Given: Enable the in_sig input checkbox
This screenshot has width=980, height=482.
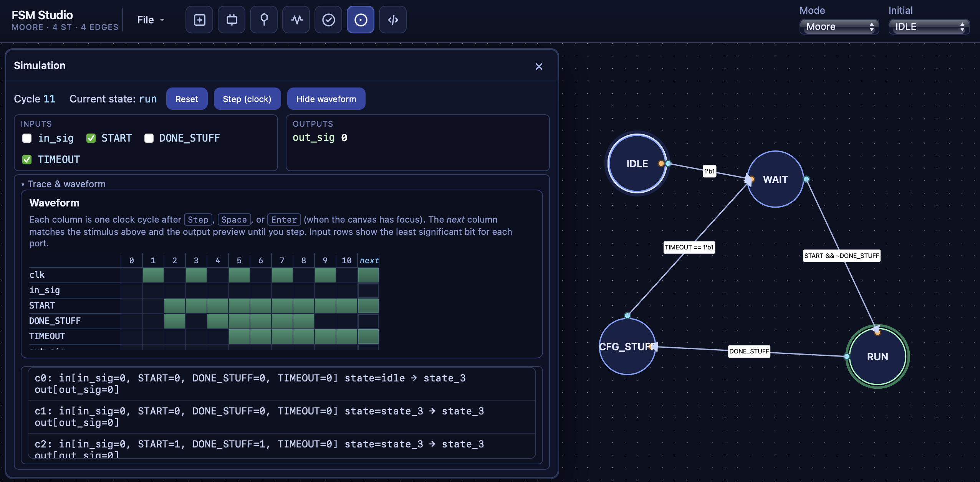Looking at the screenshot, I should click(x=27, y=138).
